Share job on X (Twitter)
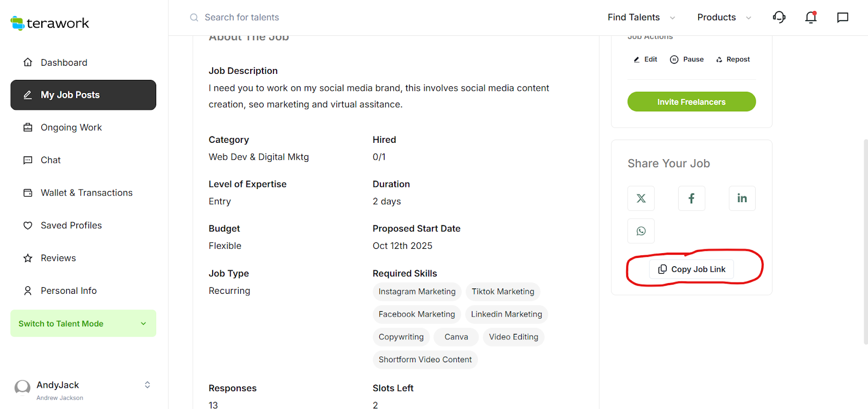 point(641,198)
